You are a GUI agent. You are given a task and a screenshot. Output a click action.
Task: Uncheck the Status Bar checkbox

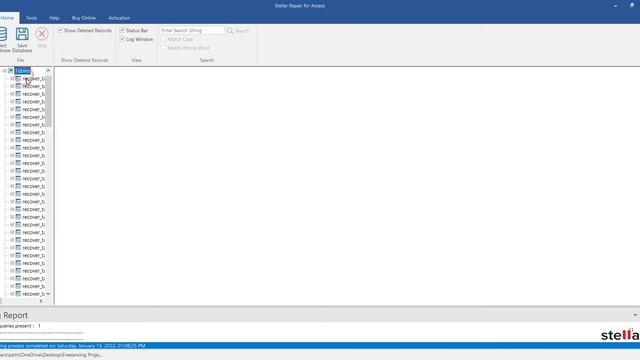point(122,30)
